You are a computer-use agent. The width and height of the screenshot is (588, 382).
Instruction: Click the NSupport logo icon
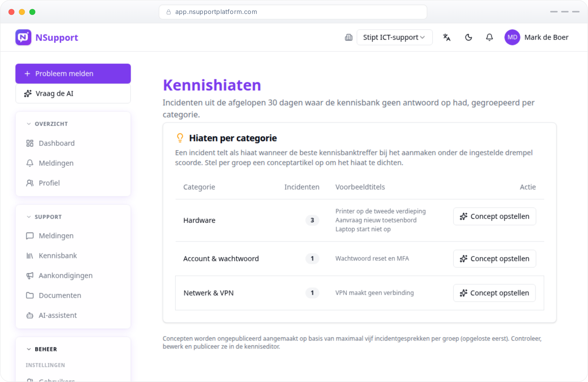coord(23,37)
